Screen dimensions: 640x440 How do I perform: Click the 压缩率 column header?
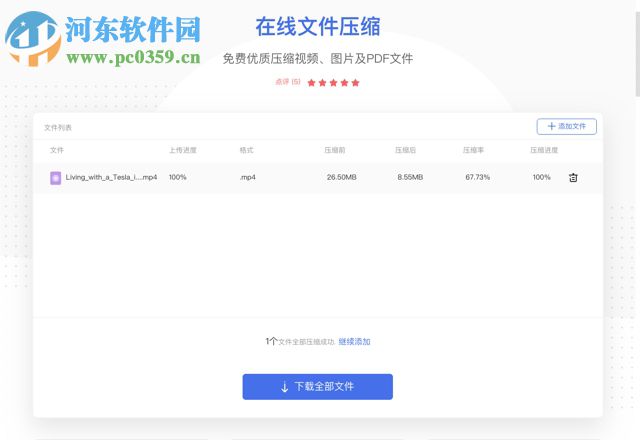(x=473, y=150)
